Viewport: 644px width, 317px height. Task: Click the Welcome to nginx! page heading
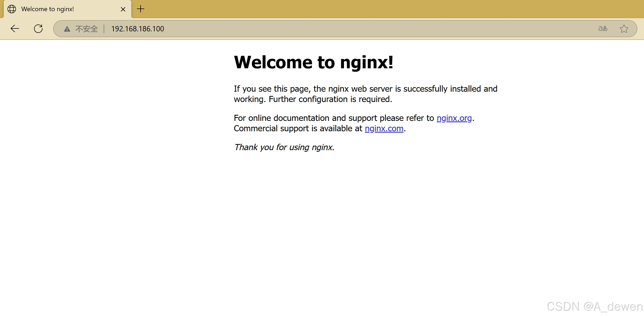[x=313, y=62]
